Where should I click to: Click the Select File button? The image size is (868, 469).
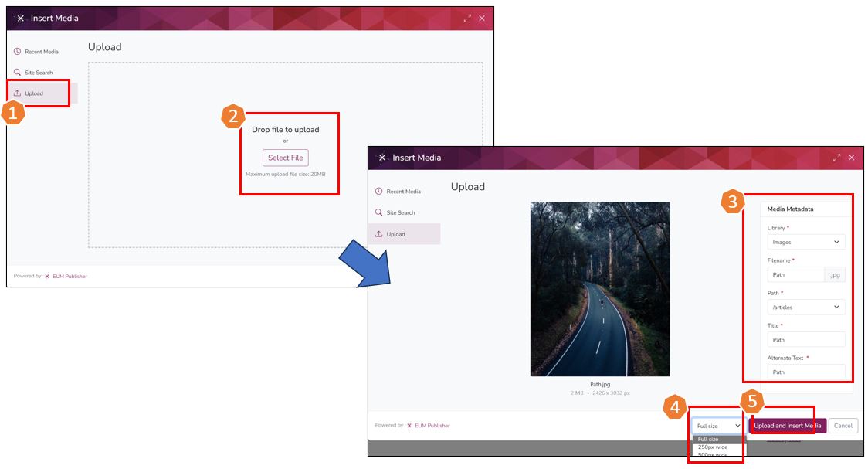tap(286, 158)
